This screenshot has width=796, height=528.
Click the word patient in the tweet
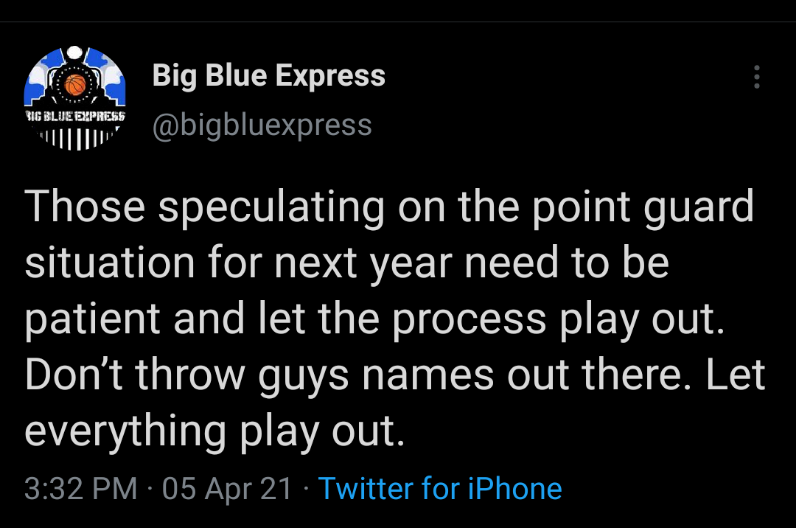[92, 319]
